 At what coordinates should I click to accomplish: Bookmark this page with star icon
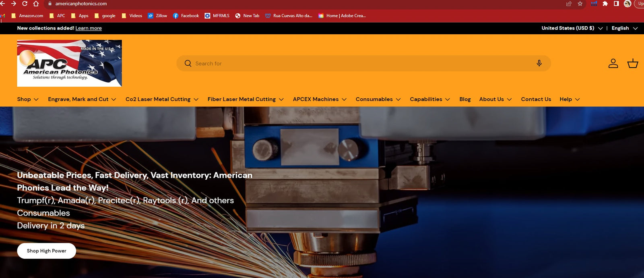pos(580,4)
